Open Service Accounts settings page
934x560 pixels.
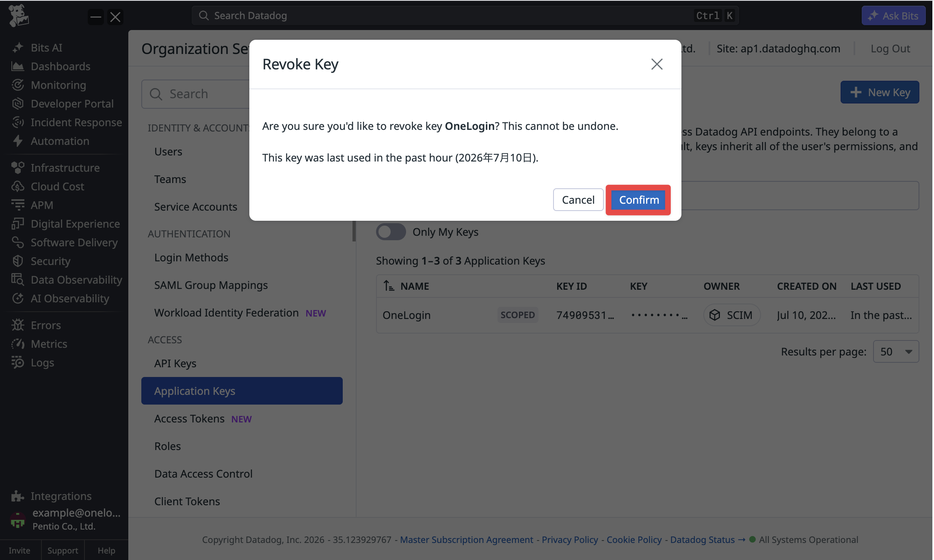coord(196,207)
